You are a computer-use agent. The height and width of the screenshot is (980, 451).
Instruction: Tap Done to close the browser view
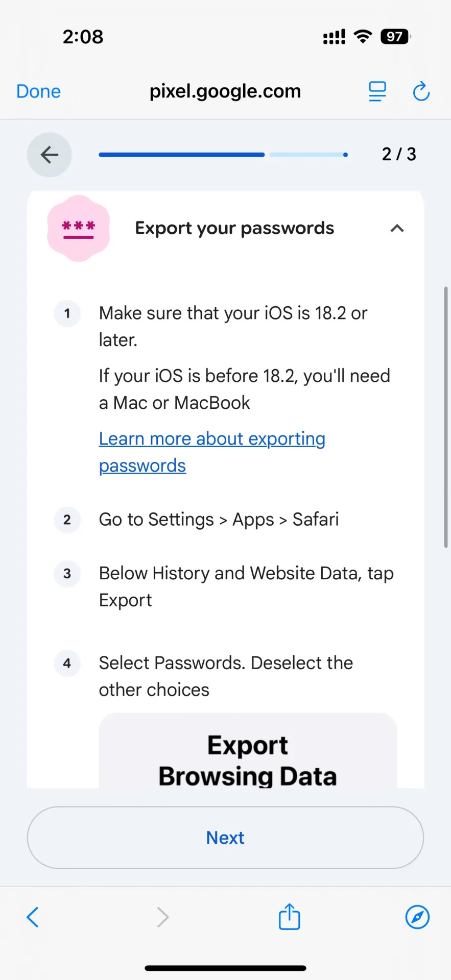point(38,91)
